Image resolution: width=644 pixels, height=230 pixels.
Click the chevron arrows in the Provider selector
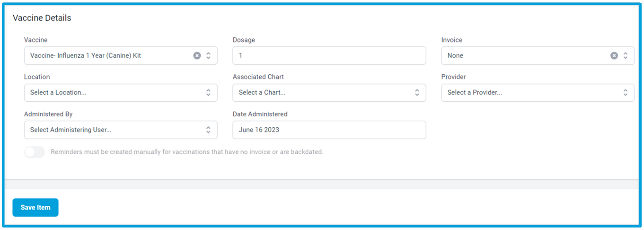[625, 93]
